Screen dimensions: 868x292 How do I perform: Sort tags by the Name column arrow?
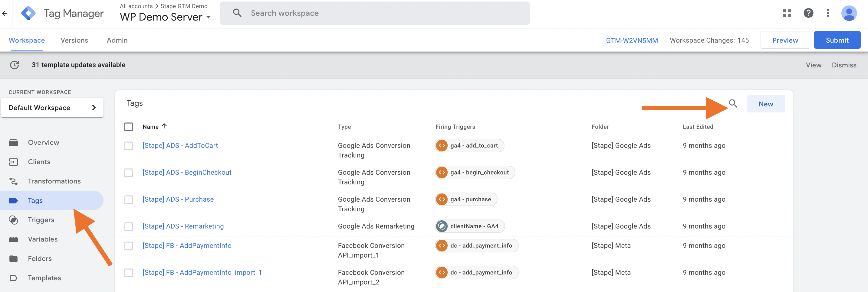click(x=164, y=126)
